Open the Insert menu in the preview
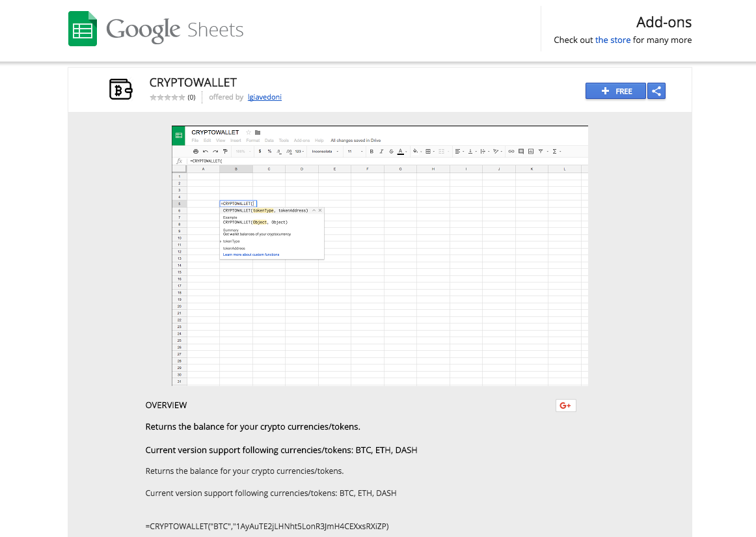The image size is (756, 537). 236,141
